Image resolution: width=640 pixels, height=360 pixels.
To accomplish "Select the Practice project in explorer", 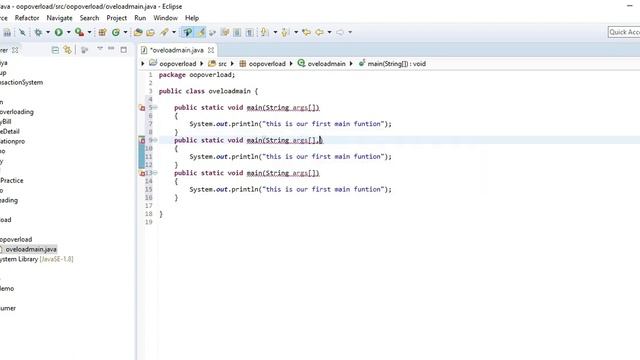I will point(12,180).
